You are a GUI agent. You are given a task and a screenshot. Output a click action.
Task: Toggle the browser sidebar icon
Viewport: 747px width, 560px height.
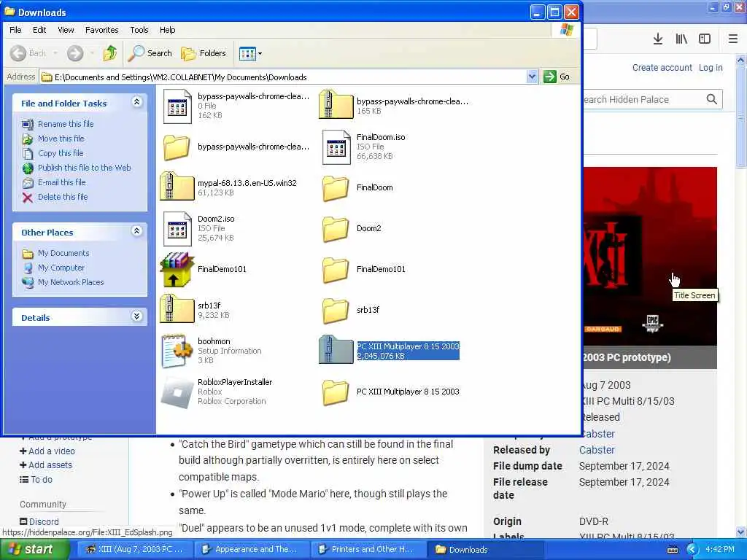coord(705,39)
